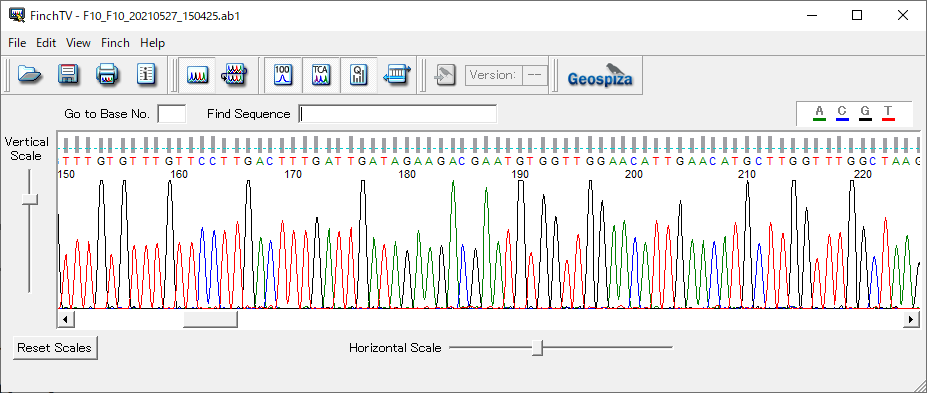Open the View menu
Image resolution: width=927 pixels, height=393 pixels.
coord(78,43)
